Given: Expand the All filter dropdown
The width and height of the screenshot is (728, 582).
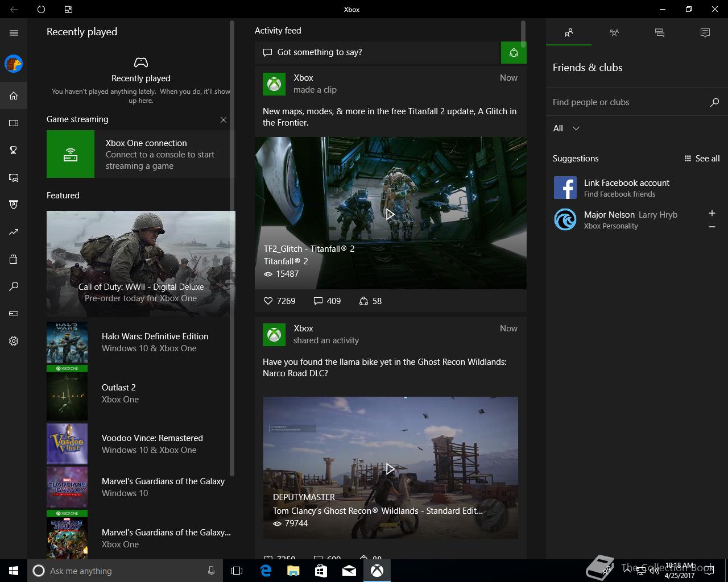Looking at the screenshot, I should 566,128.
